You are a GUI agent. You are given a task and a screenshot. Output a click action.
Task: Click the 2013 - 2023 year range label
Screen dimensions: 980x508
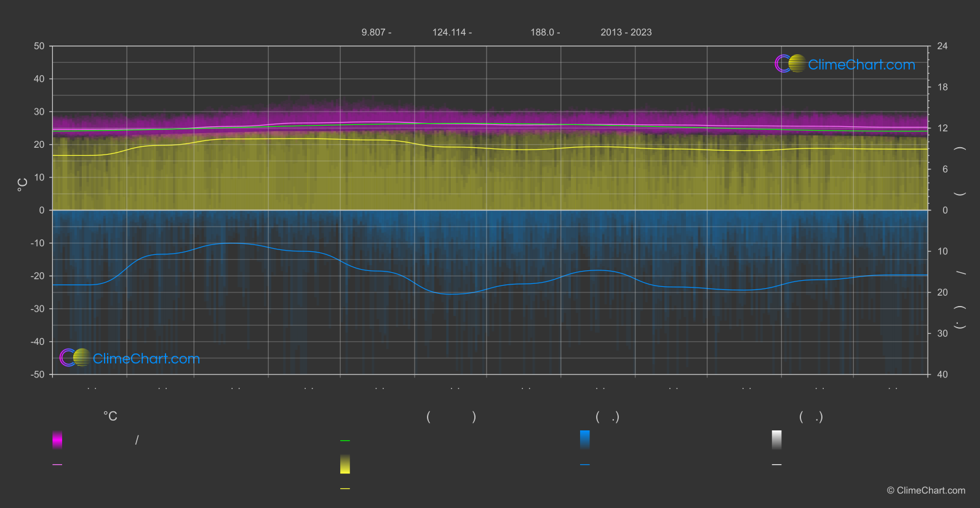(626, 32)
